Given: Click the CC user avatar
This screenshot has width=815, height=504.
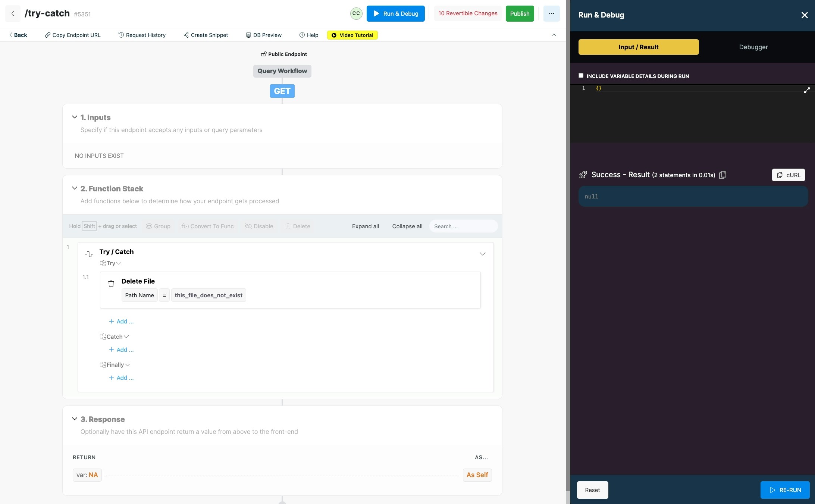Looking at the screenshot, I should click(356, 13).
